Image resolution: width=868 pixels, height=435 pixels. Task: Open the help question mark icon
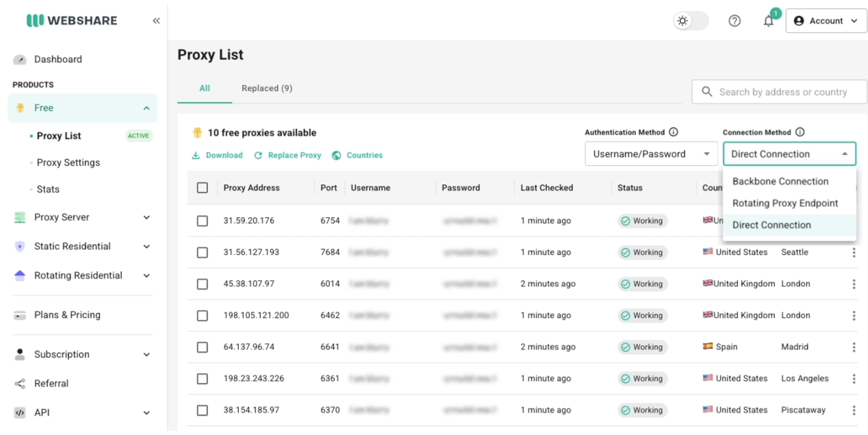pyautogui.click(x=735, y=21)
